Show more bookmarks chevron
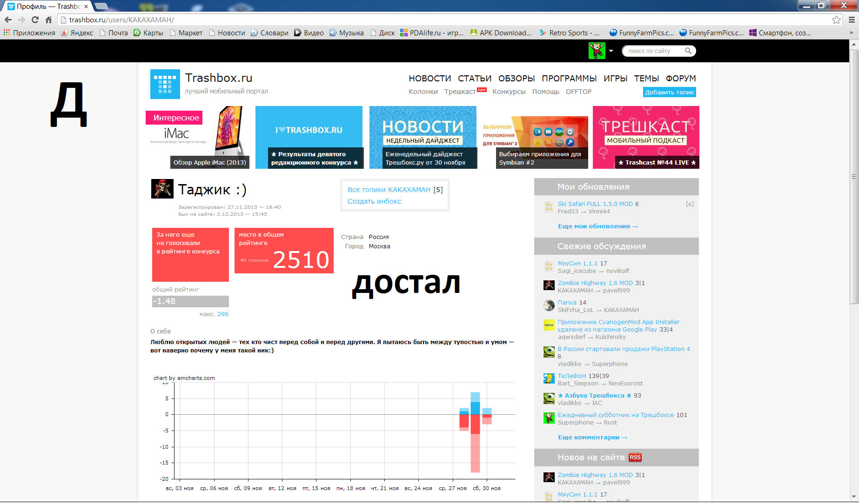This screenshot has height=504, width=859. (x=851, y=33)
